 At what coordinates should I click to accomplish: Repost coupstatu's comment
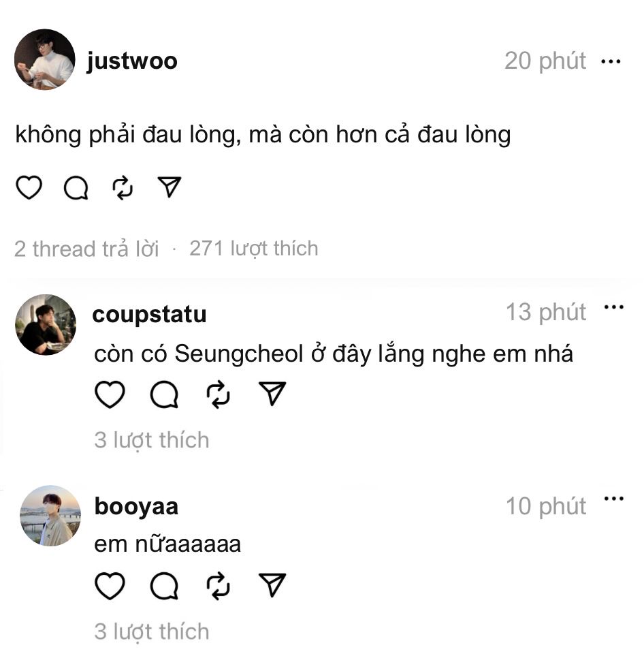[x=219, y=394]
